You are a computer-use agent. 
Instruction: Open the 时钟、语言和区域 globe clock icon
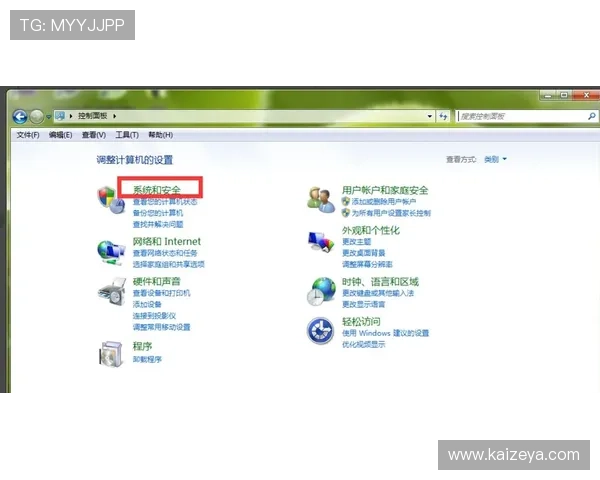pos(321,292)
